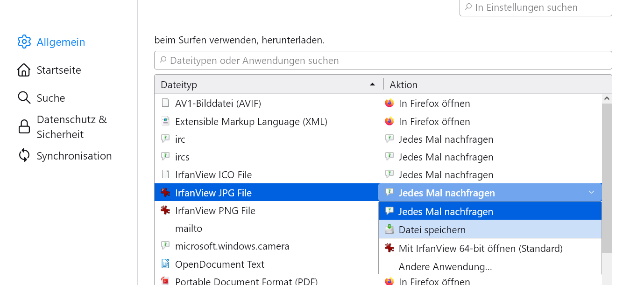The height and width of the screenshot is (285, 644).
Task: Pick "Andere Anwendung..." menu entry
Action: pos(445,267)
